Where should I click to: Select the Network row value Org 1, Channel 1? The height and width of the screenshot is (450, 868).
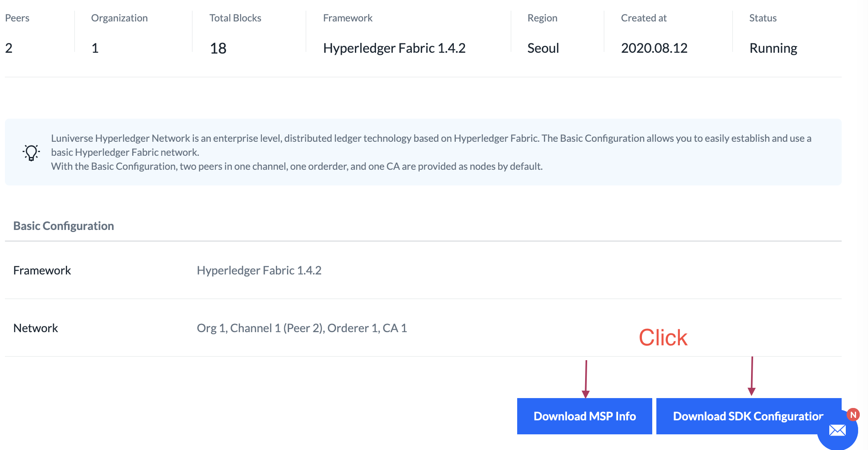(302, 328)
